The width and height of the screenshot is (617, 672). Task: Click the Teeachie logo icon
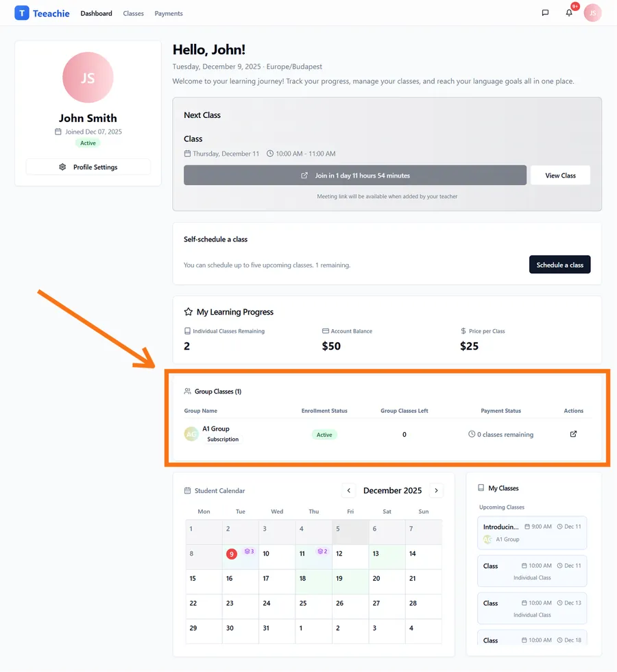pos(22,13)
